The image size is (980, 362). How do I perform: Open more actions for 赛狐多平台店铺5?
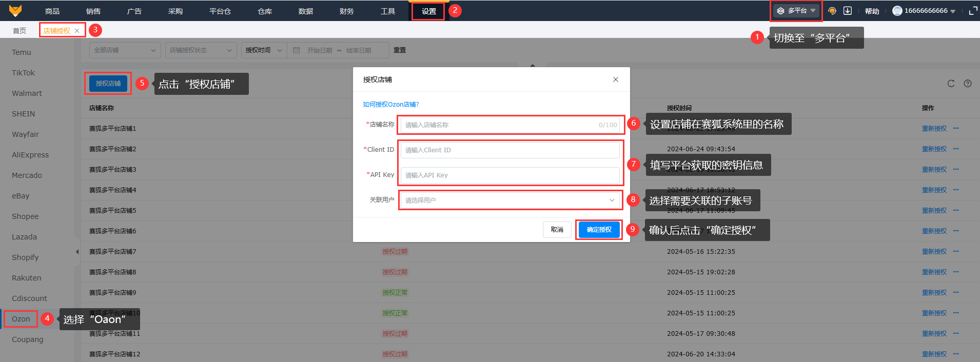point(956,210)
